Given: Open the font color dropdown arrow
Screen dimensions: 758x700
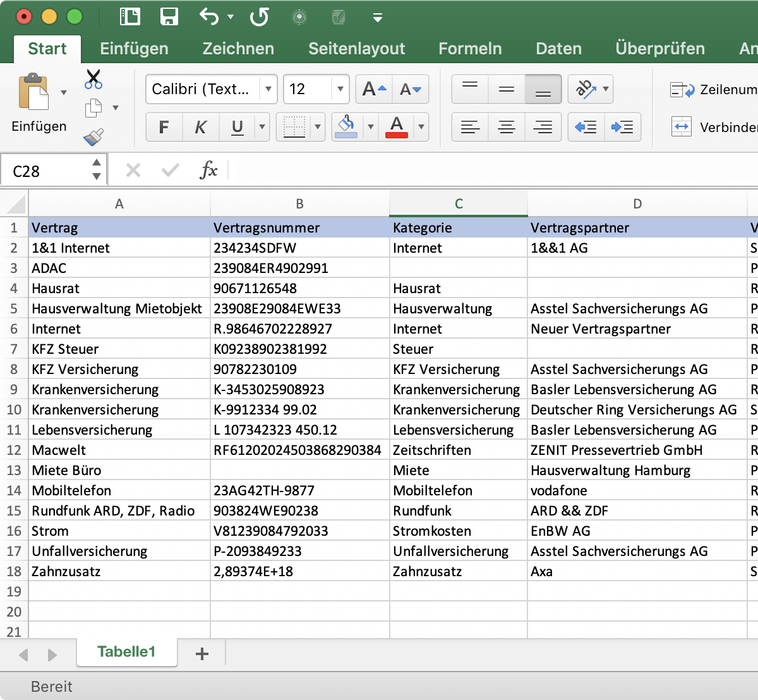Looking at the screenshot, I should click(421, 127).
